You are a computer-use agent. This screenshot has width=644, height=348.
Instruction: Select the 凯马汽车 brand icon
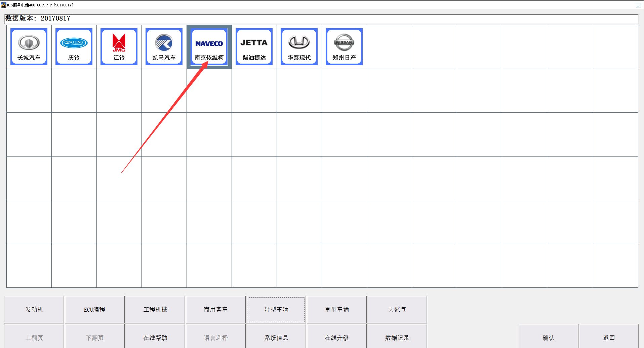point(164,47)
